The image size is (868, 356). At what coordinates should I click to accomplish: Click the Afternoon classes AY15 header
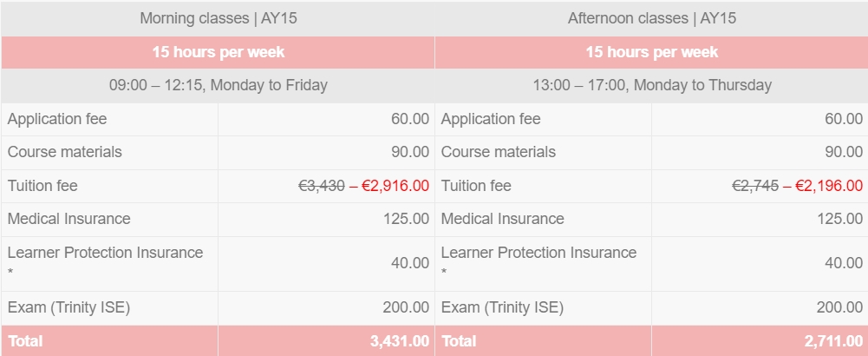[651, 18]
